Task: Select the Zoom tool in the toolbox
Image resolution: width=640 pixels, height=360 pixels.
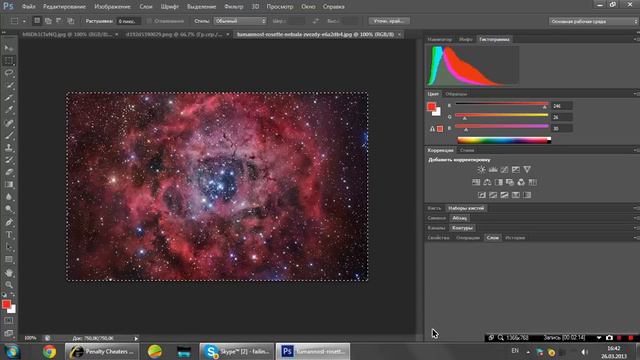Action: [9, 285]
